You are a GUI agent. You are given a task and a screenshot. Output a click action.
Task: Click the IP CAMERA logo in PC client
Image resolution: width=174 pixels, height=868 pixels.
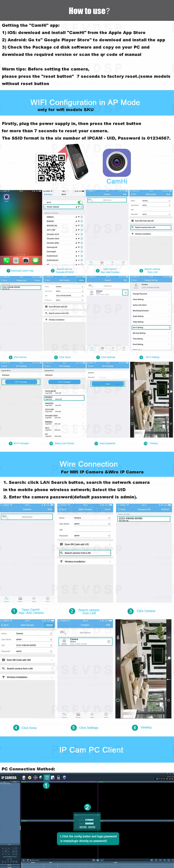click(x=9, y=778)
